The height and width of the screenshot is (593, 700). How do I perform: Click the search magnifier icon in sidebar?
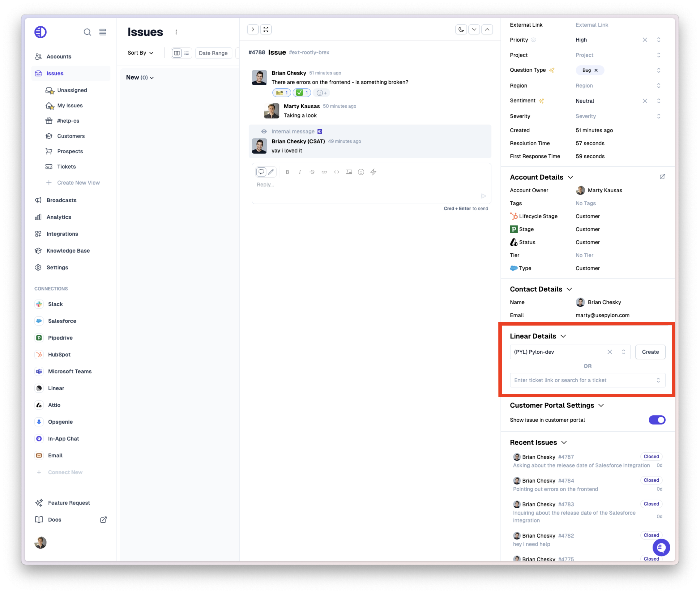pos(87,32)
